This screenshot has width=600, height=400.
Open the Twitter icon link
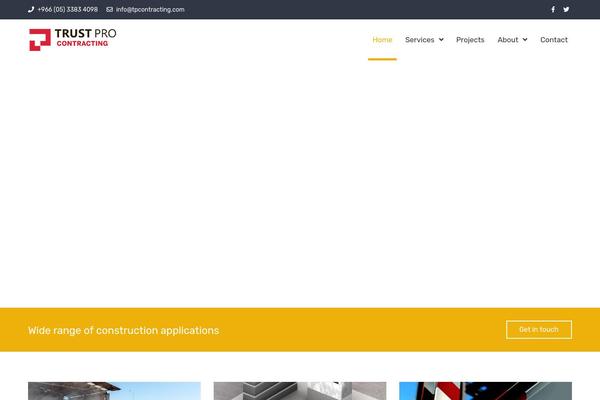click(x=566, y=9)
